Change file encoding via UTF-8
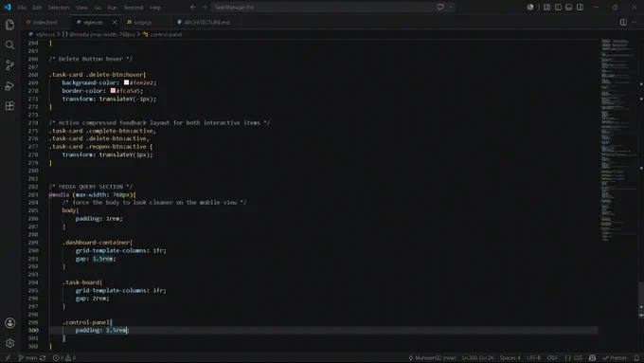This screenshot has height=363, width=644. coord(533,357)
